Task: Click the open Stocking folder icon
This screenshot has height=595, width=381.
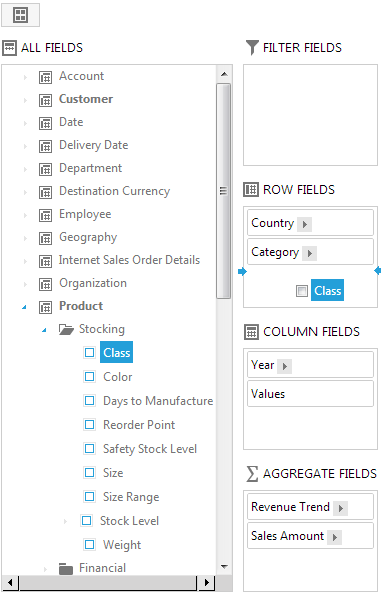Action: (x=66, y=329)
